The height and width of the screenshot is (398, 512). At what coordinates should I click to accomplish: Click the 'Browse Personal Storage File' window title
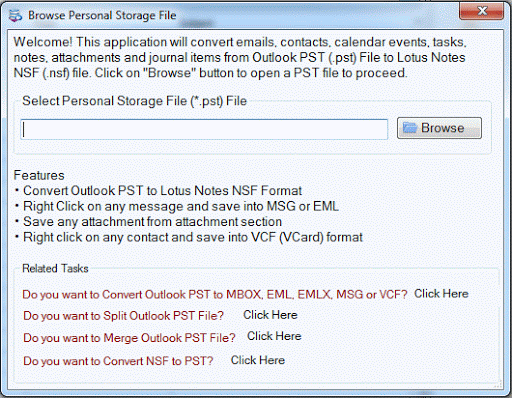pos(102,16)
